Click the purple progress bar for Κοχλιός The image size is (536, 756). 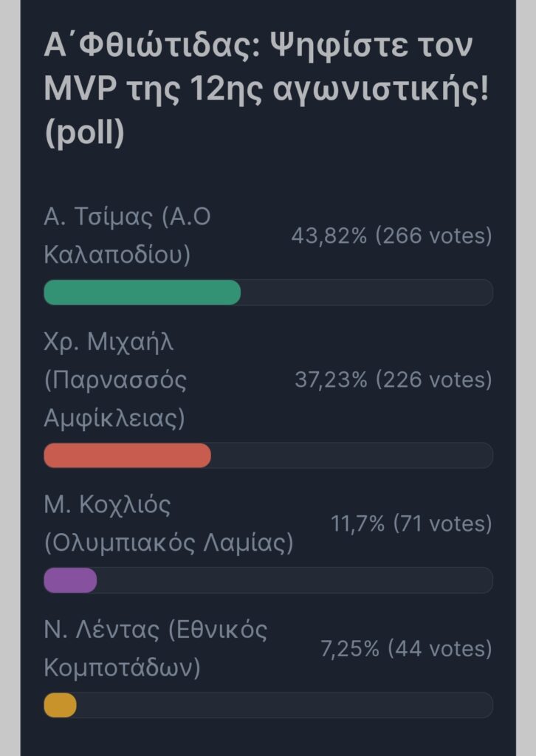pos(70,580)
